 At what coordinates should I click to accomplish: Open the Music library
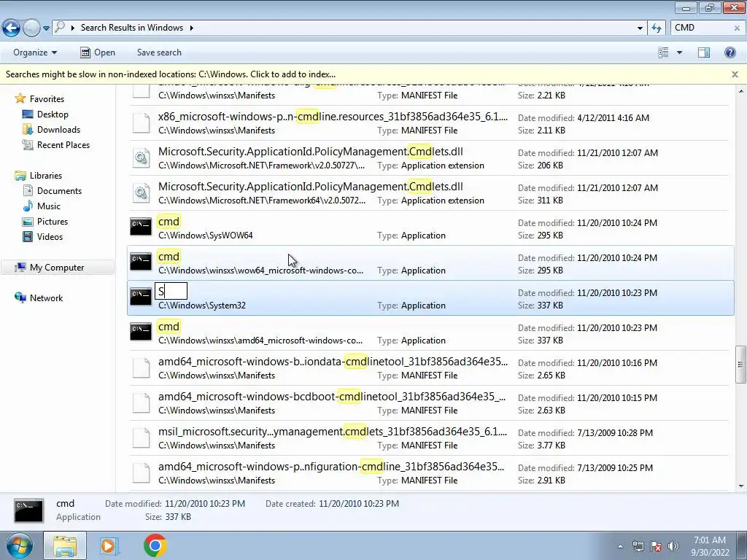coord(49,206)
